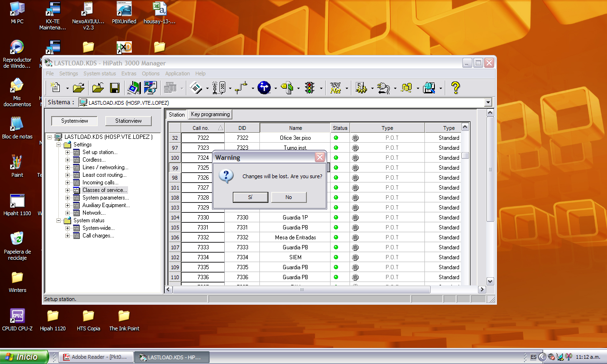This screenshot has width=607, height=364.
Task: Select the Key programming tab
Action: [x=211, y=114]
